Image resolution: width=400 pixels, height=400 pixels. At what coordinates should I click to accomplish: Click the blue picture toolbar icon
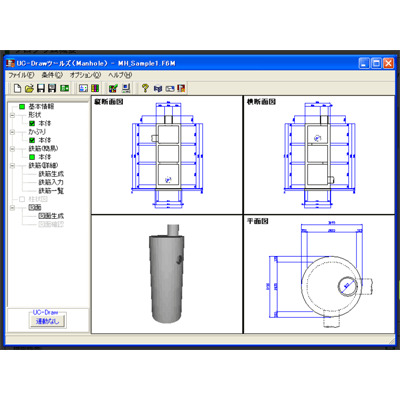coord(83,88)
